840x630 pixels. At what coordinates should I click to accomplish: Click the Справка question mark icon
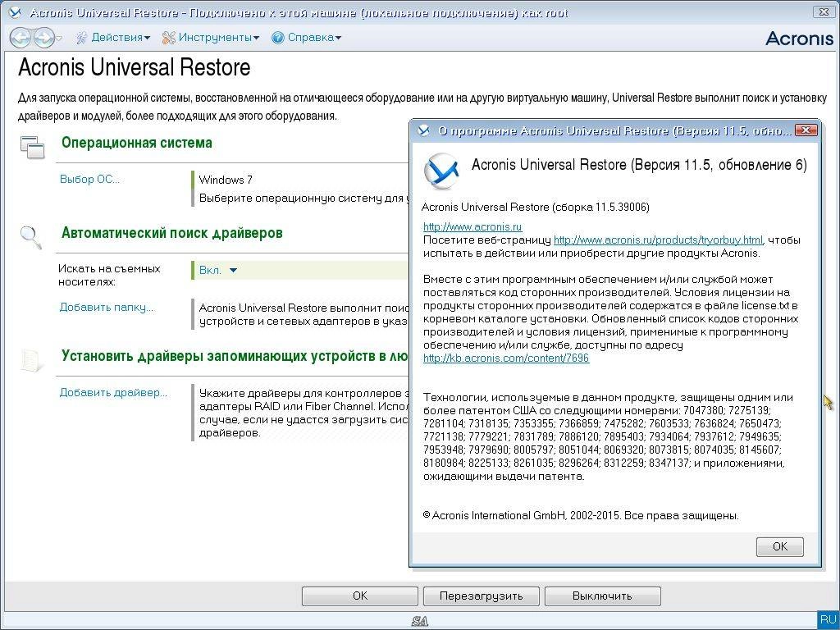[x=277, y=38]
